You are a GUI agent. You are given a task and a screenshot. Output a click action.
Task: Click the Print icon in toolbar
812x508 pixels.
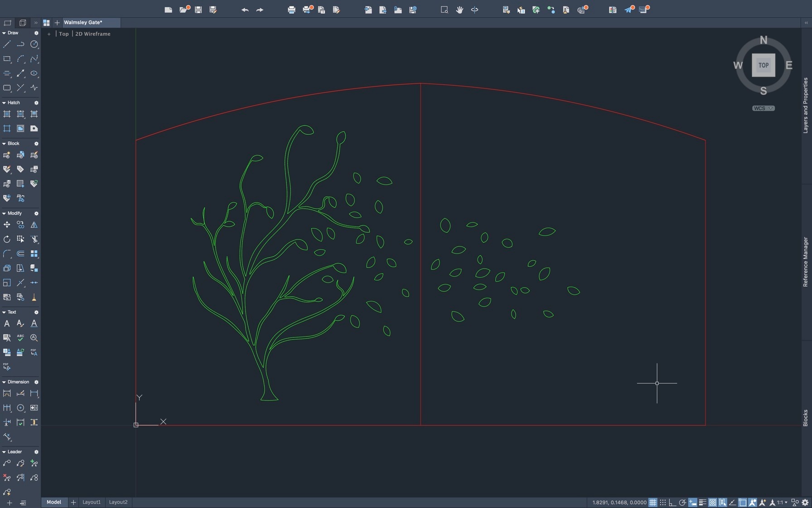(x=291, y=10)
